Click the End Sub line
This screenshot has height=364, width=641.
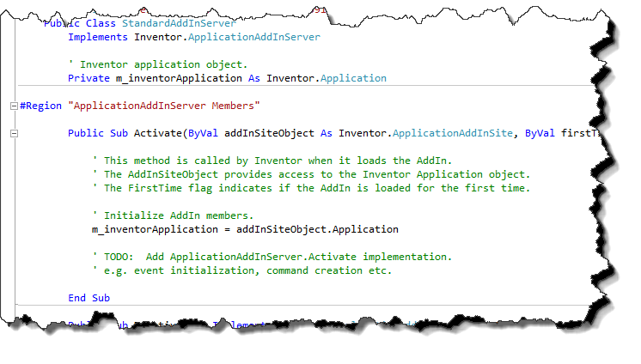[89, 298]
